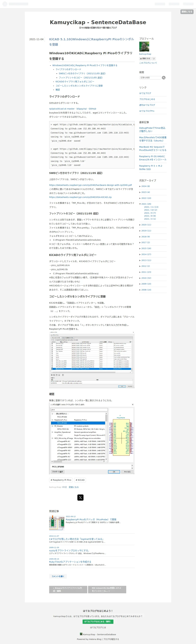The height and width of the screenshot is (644, 196).
Task: Go to previous post about Emacs binary files
Action: click(x=68, y=589)
